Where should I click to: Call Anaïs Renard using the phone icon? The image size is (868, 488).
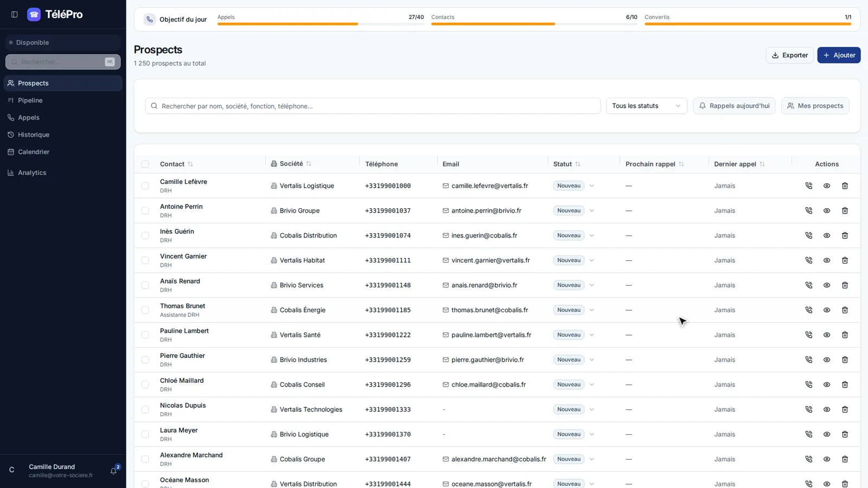[x=809, y=285]
